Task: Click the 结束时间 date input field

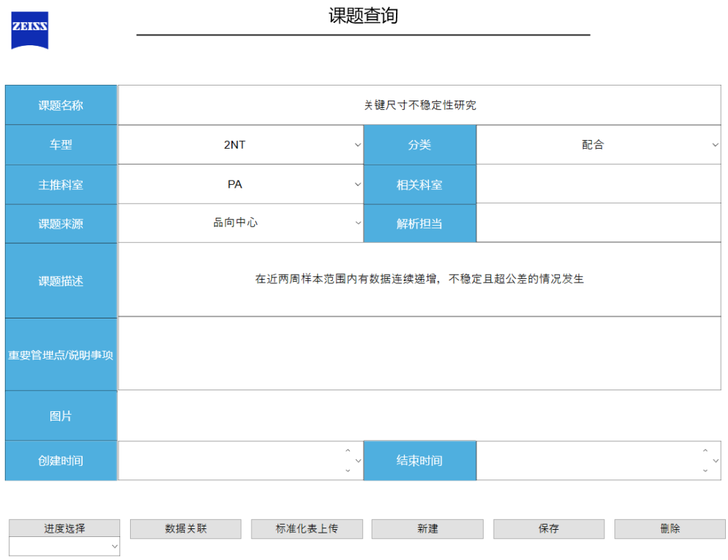Action: click(599, 461)
